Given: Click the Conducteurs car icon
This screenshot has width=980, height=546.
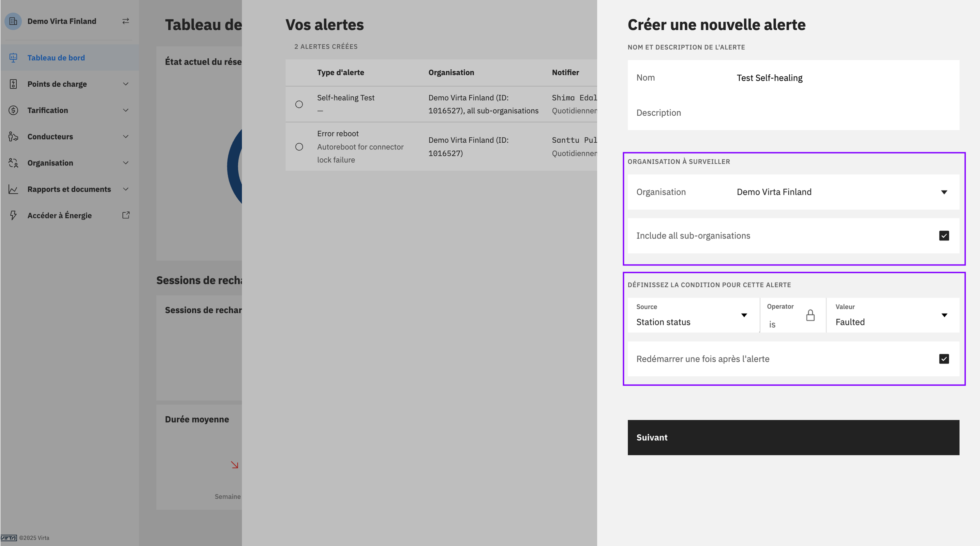Looking at the screenshot, I should tap(13, 137).
